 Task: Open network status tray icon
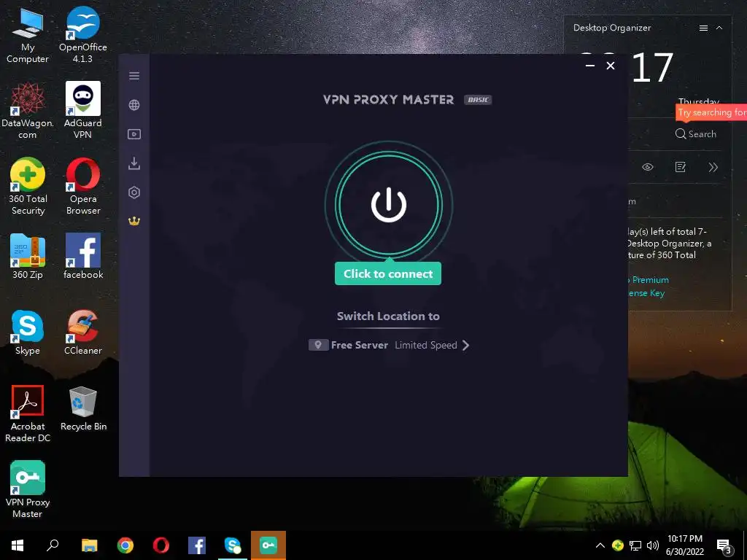point(635,545)
